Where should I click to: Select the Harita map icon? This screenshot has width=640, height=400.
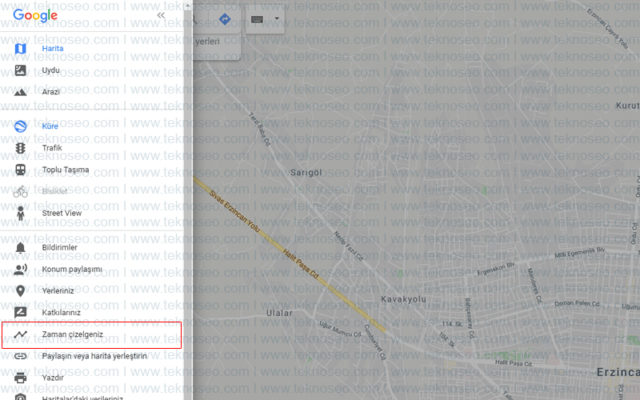20,49
